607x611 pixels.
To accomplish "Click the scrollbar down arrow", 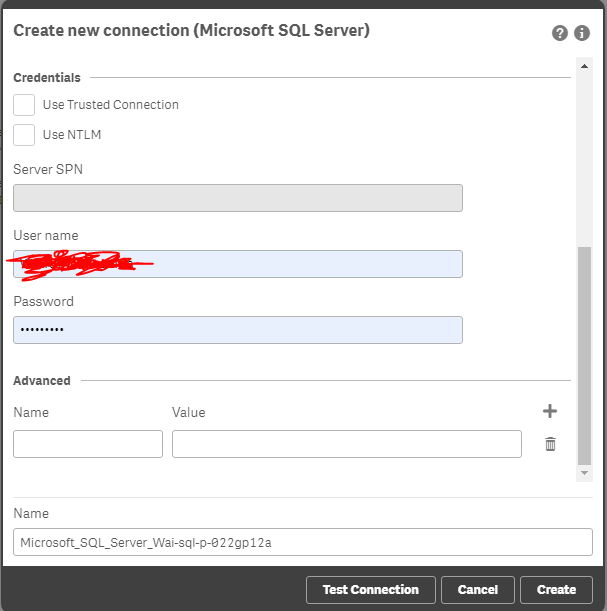I will [585, 473].
